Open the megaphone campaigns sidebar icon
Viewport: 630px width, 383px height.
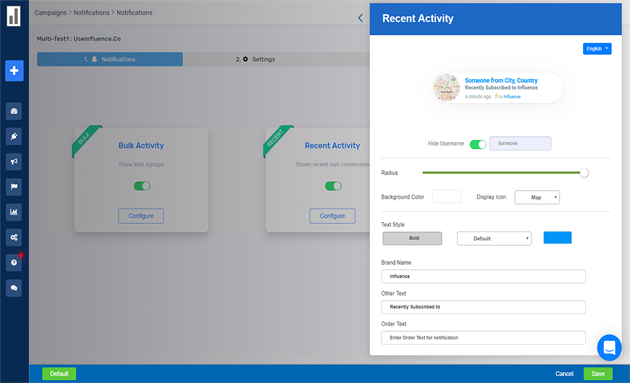(x=14, y=162)
